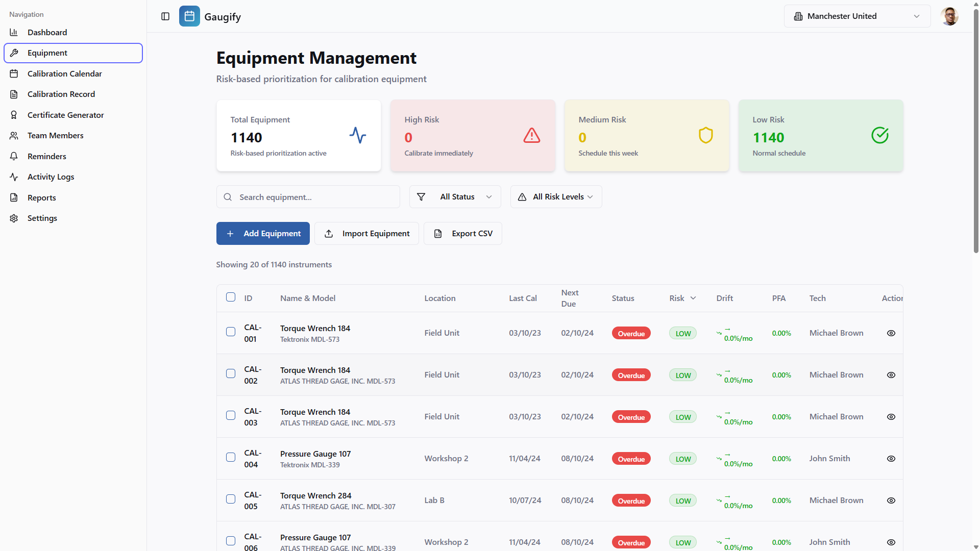
Task: View details of CAL-004 via eye icon
Action: click(891, 459)
